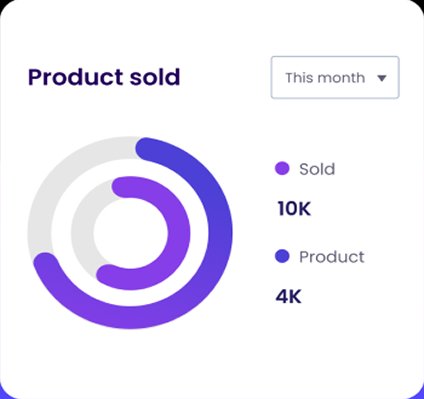Click the gray unfilled part of inner ring

point(82,230)
